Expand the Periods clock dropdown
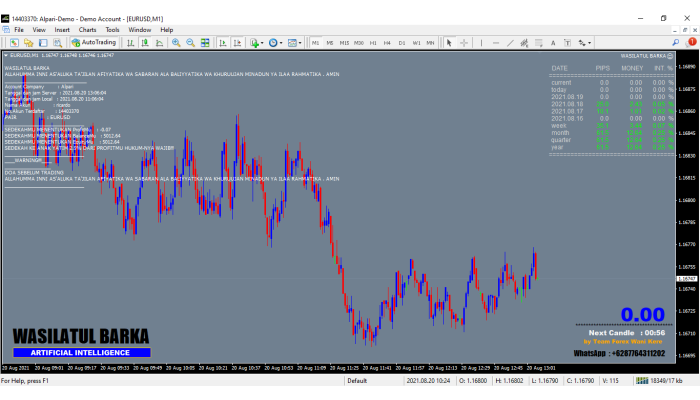The image size is (700, 400). [x=276, y=43]
